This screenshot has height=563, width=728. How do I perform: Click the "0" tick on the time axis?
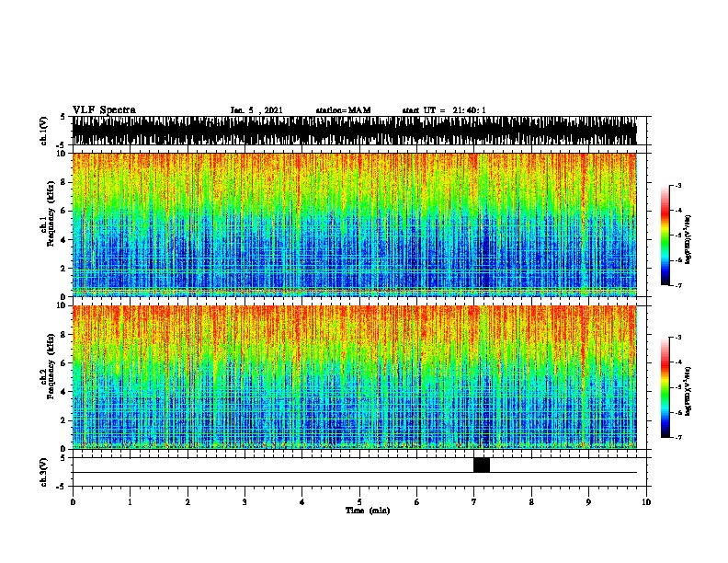[73, 502]
